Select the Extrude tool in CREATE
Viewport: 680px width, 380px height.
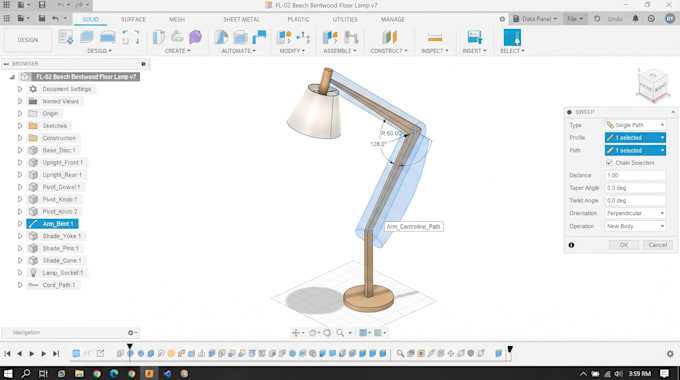pyautogui.click(x=159, y=37)
